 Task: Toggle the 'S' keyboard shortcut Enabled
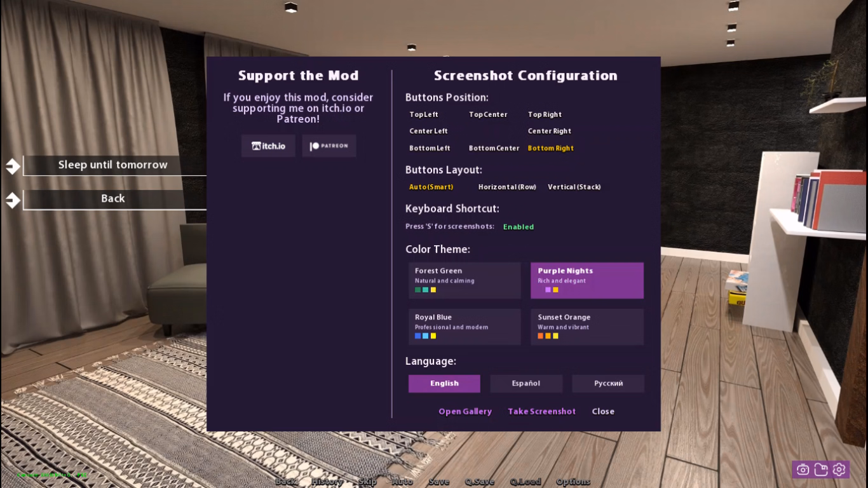pyautogui.click(x=518, y=227)
